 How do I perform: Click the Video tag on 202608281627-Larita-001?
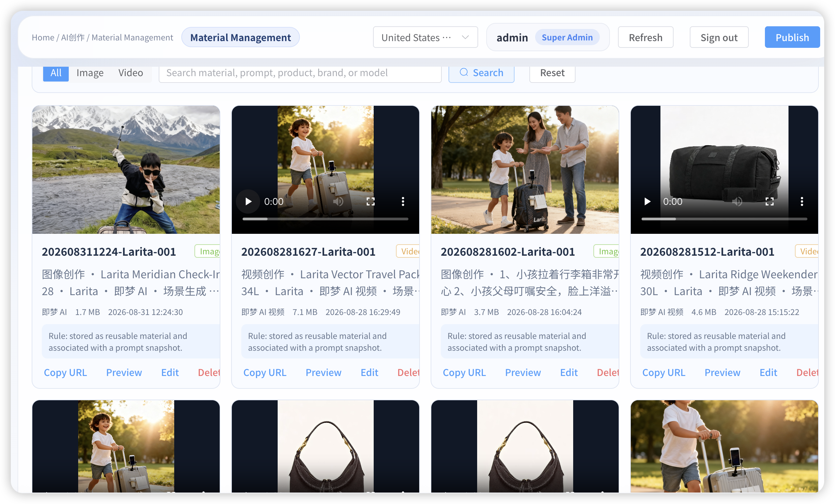pos(408,251)
